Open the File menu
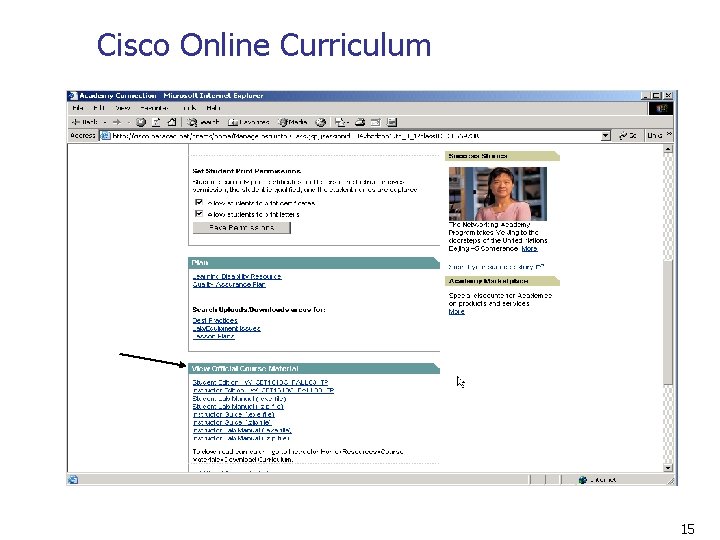 (x=78, y=108)
